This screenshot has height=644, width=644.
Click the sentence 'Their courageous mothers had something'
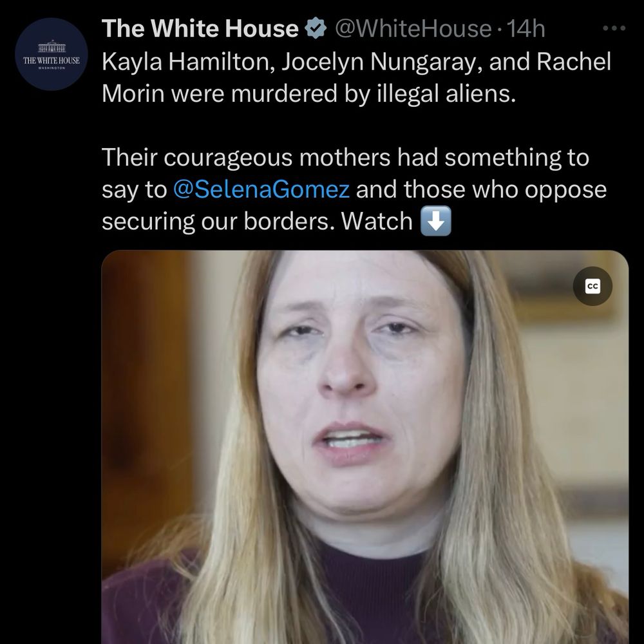(331, 157)
